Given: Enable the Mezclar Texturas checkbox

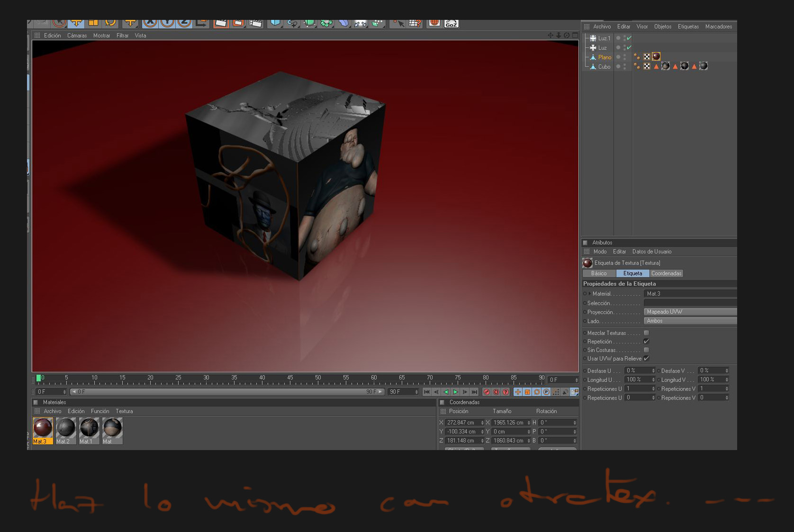Looking at the screenshot, I should coord(646,333).
